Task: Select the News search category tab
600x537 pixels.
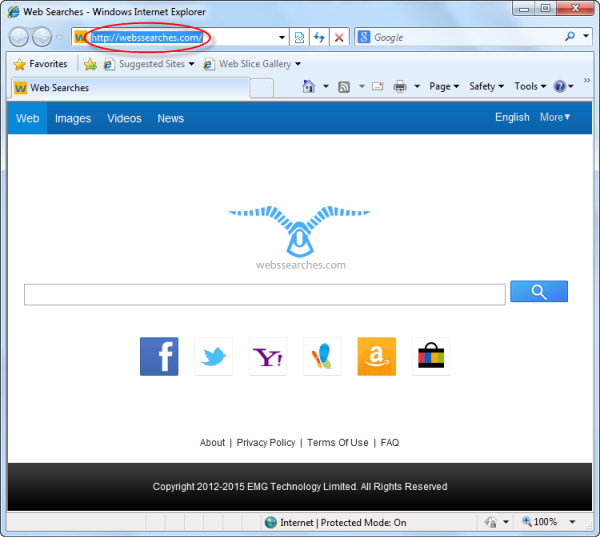Action: [171, 118]
